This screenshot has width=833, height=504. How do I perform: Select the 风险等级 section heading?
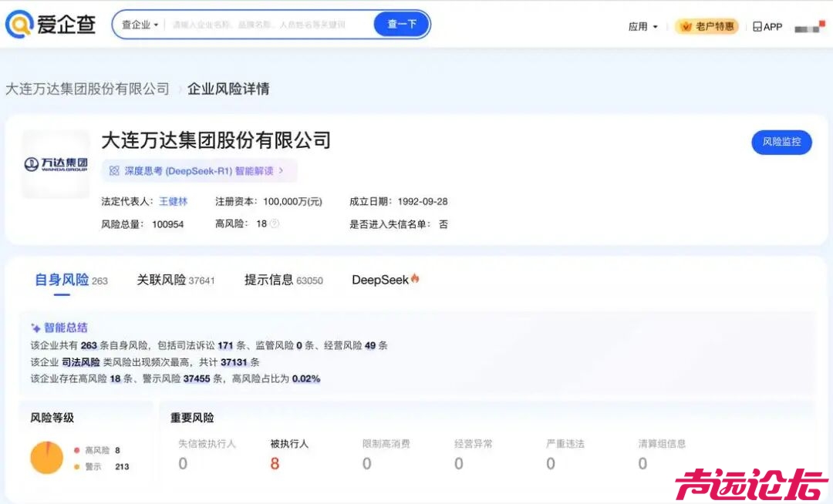(x=52, y=418)
